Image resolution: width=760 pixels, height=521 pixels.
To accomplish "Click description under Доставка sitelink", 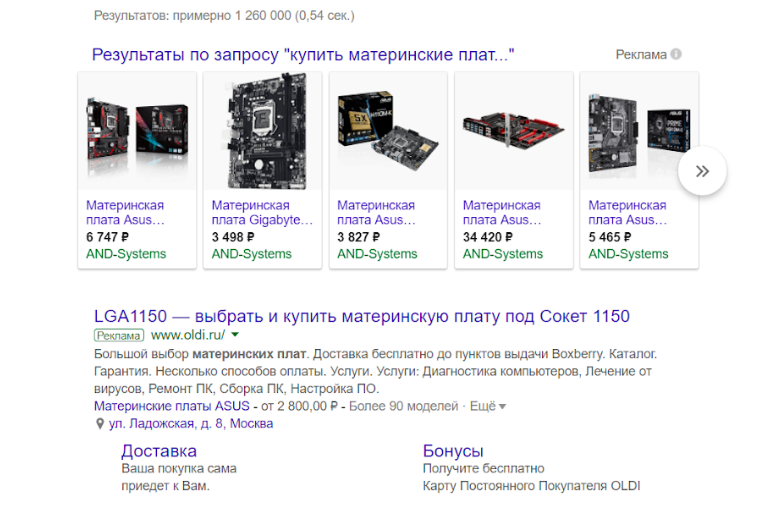I will click(179, 477).
